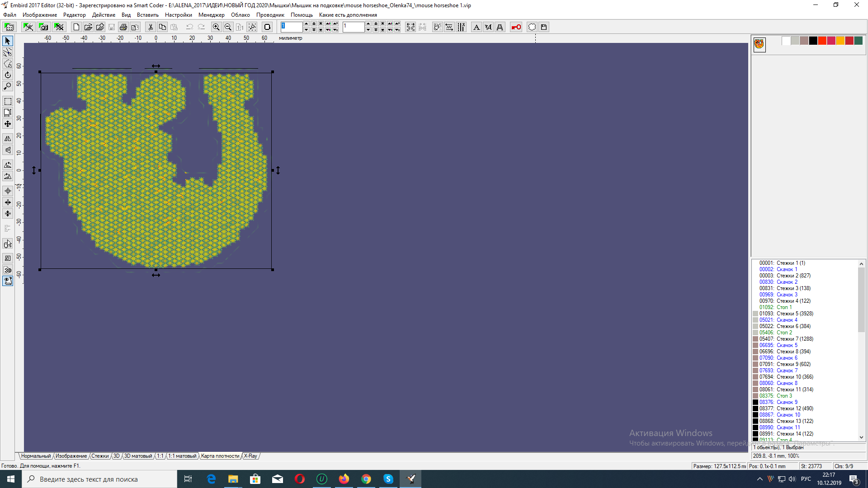Toggle the 3D view icon in left toolbar
868x488 pixels.
tap(8, 270)
